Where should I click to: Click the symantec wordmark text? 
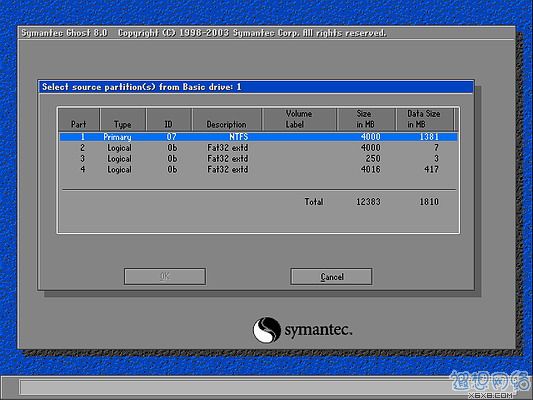318,330
